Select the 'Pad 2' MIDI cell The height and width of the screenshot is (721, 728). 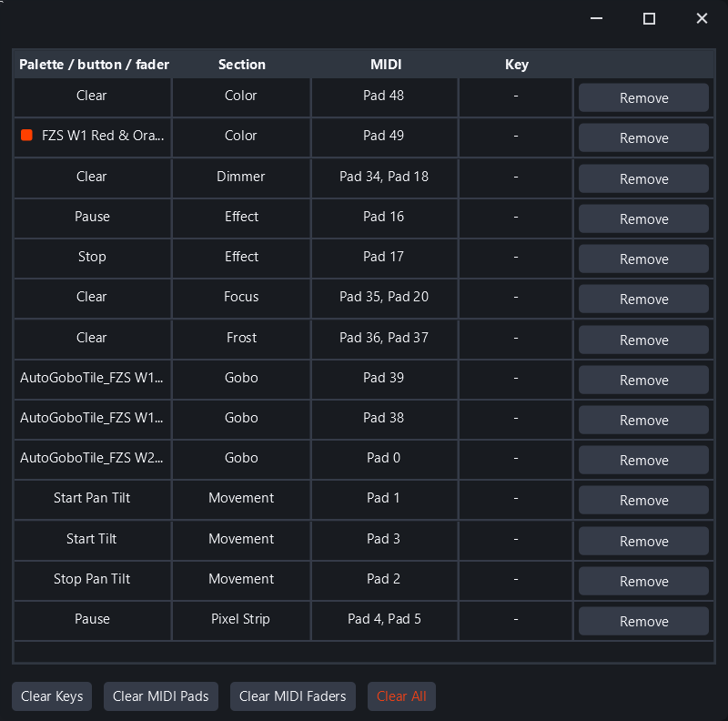pos(384,581)
